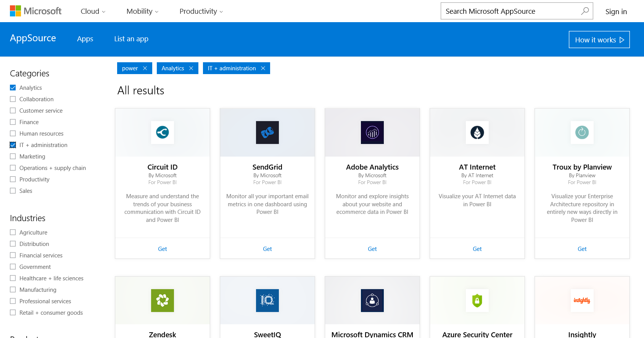
Task: Expand the Productivity dropdown menu
Action: click(x=201, y=11)
